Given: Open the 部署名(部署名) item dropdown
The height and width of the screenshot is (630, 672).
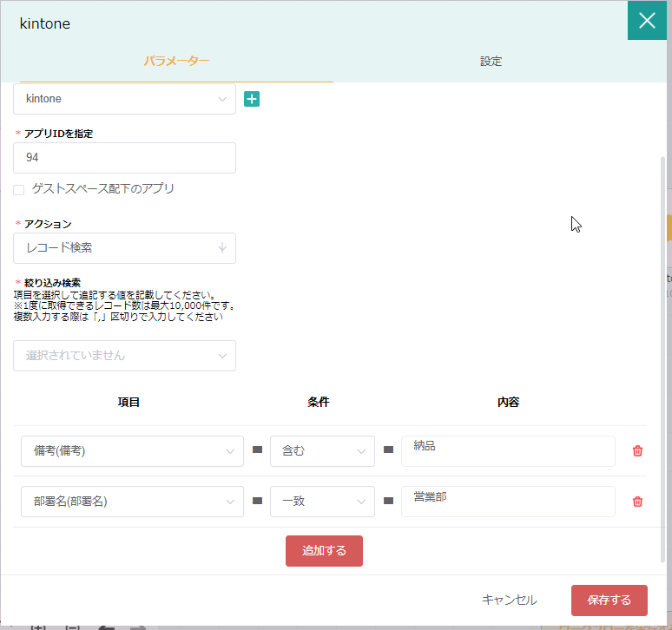Looking at the screenshot, I should pyautogui.click(x=132, y=502).
